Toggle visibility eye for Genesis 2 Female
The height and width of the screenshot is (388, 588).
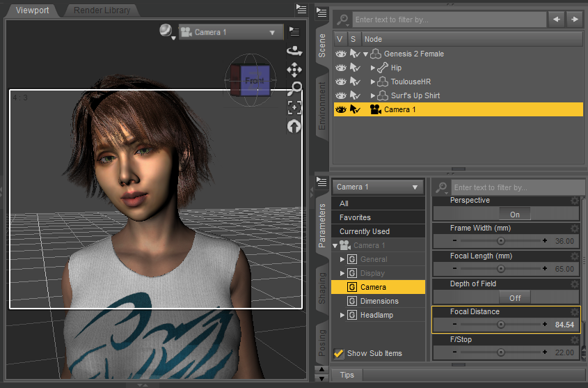pos(340,54)
